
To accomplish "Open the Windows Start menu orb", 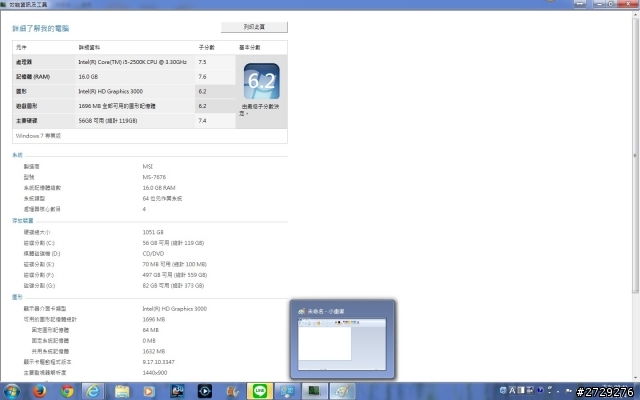I will coord(12,391).
